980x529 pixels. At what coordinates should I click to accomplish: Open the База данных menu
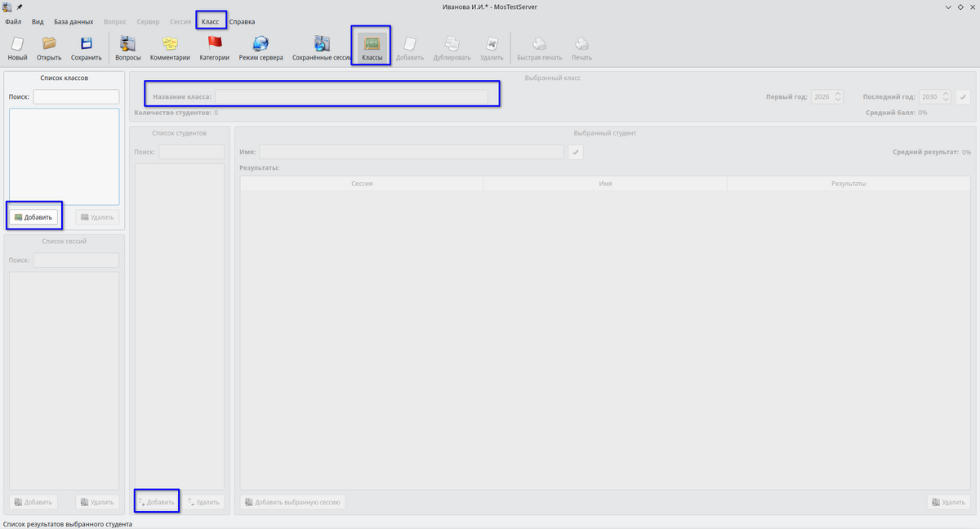point(73,21)
